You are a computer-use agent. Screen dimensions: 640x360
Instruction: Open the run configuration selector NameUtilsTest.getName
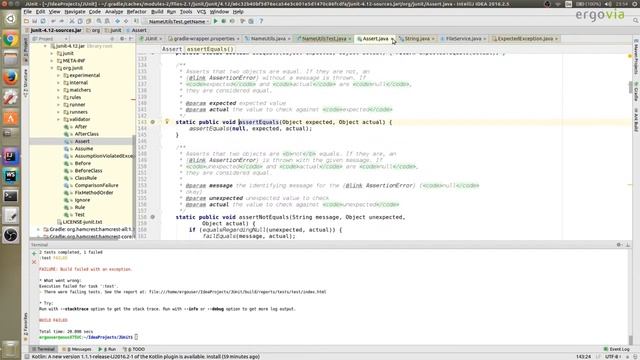click(x=177, y=21)
